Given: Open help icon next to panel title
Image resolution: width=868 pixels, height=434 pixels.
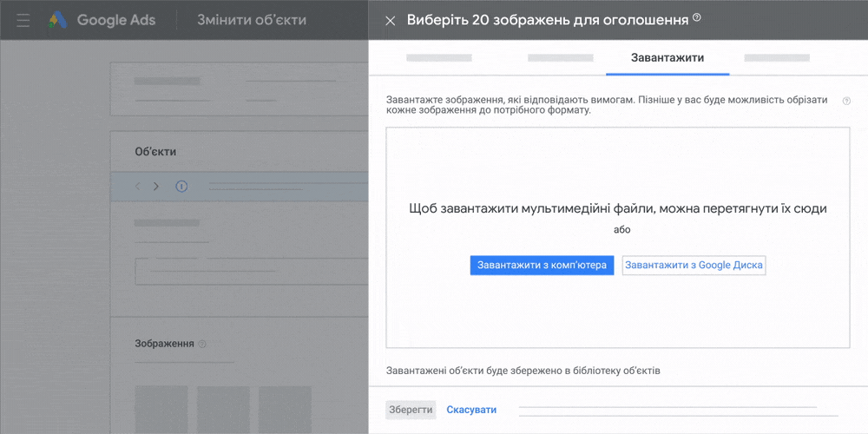Looking at the screenshot, I should pos(697,17).
